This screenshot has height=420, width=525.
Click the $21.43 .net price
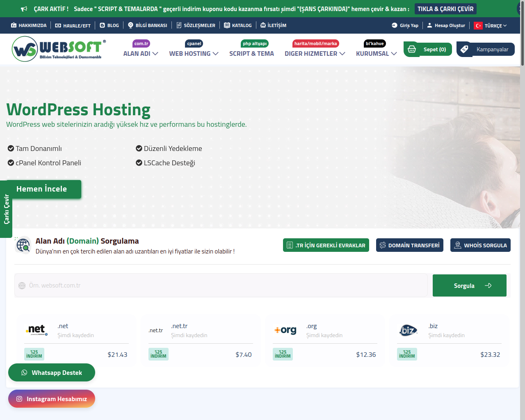(x=117, y=355)
